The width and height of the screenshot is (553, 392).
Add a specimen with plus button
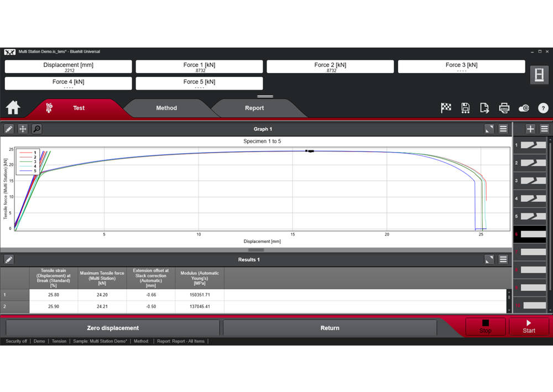(x=530, y=129)
